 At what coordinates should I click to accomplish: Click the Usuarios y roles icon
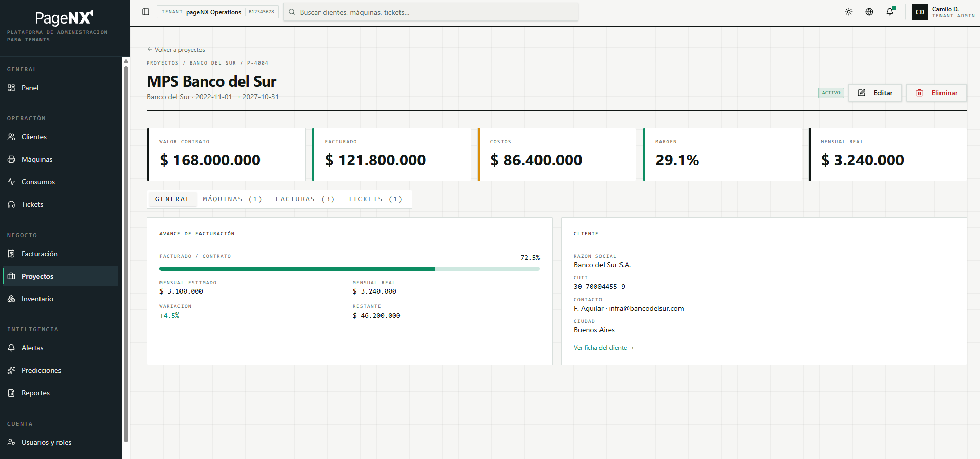tap(11, 442)
